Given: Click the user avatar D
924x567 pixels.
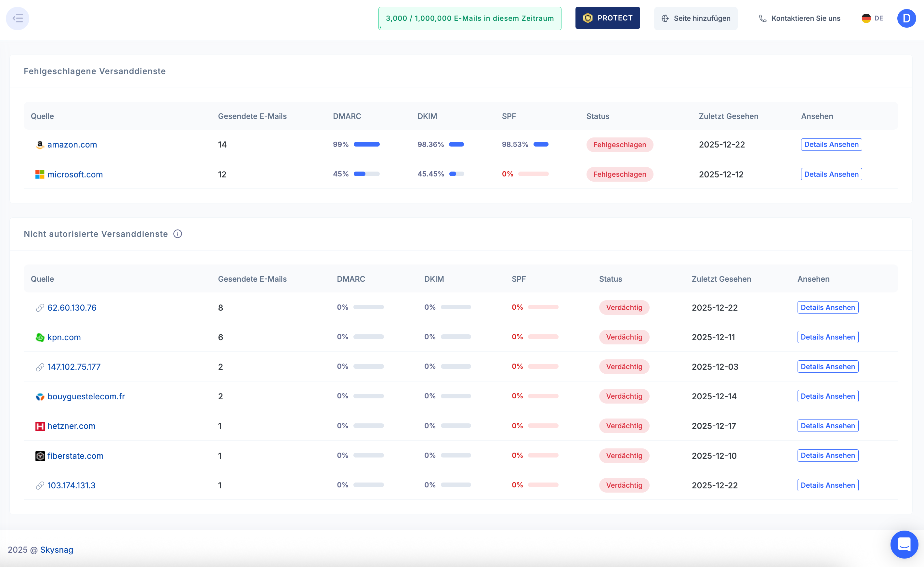Looking at the screenshot, I should (x=906, y=19).
